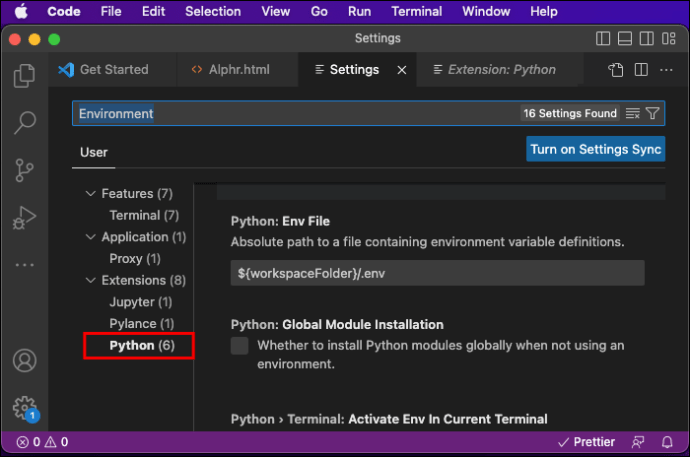Toggle panel layout icon in title bar

click(625, 39)
